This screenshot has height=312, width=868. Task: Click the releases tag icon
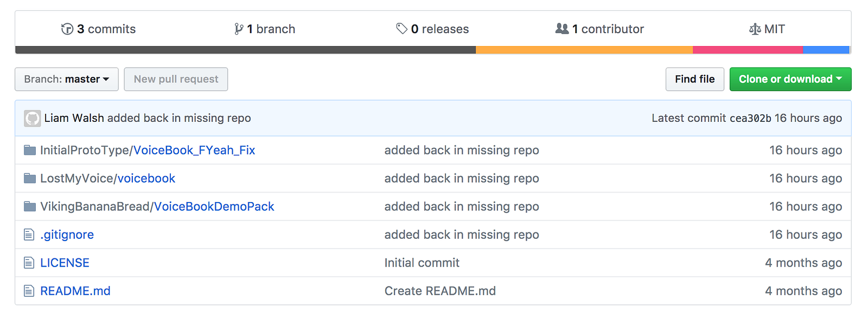pyautogui.click(x=401, y=29)
